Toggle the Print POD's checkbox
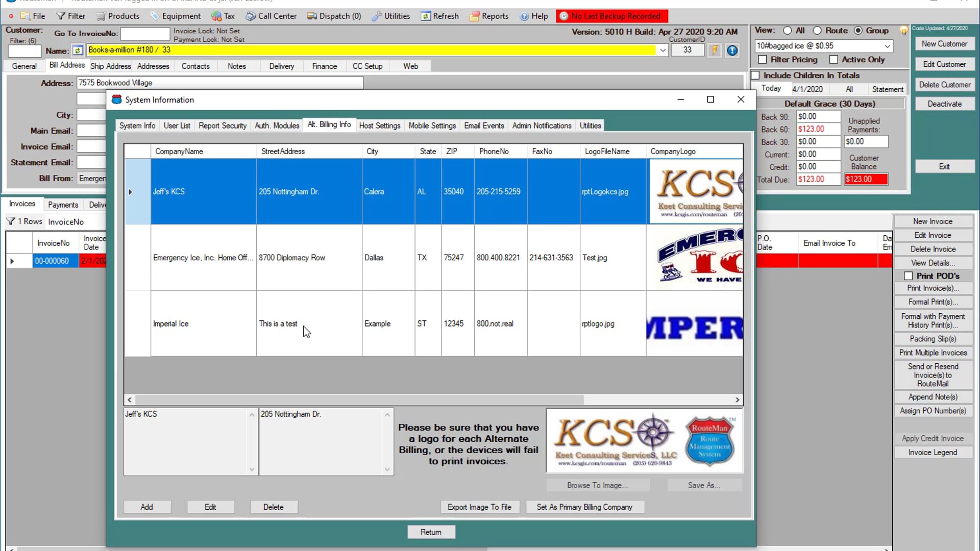 click(x=908, y=276)
